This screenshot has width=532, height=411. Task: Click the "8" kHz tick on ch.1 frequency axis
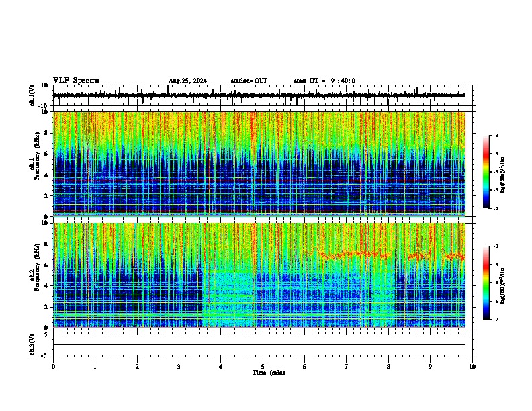pyautogui.click(x=47, y=133)
